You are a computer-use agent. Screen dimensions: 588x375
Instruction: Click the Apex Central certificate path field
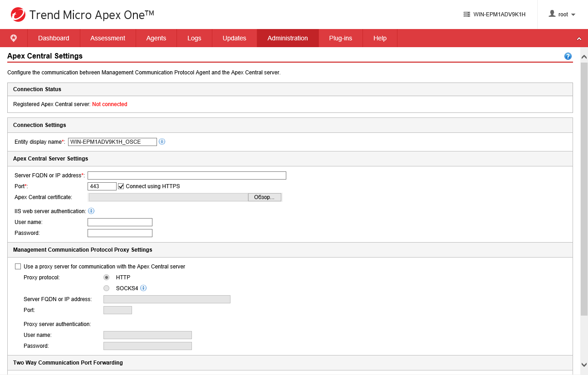[x=168, y=197]
